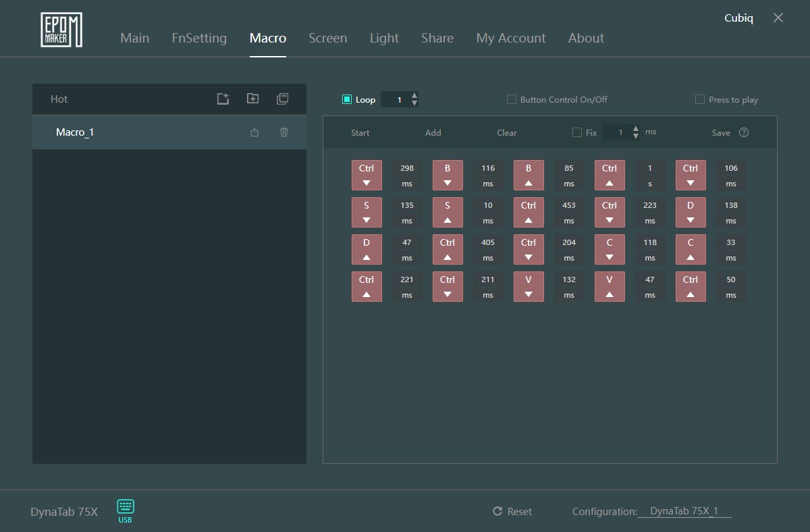Select the D key-down block
Image resolution: width=810 pixels, height=532 pixels.
pyautogui.click(x=691, y=212)
